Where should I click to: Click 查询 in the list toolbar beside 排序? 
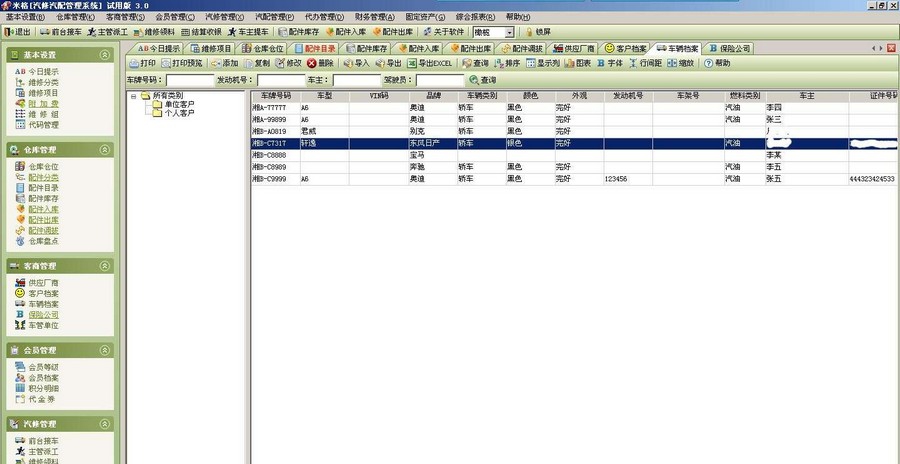475,63
